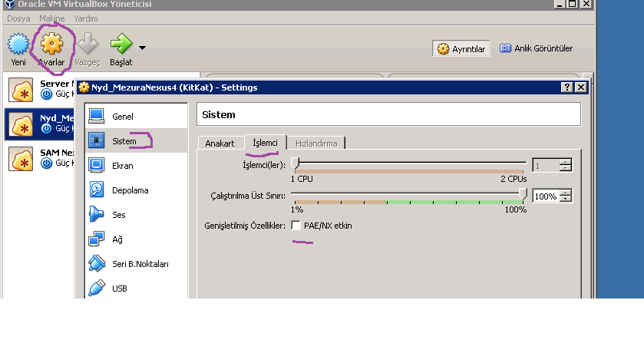This screenshot has height=343, width=644.
Task: Select Sistem chip icon in sidebar
Action: point(97,140)
